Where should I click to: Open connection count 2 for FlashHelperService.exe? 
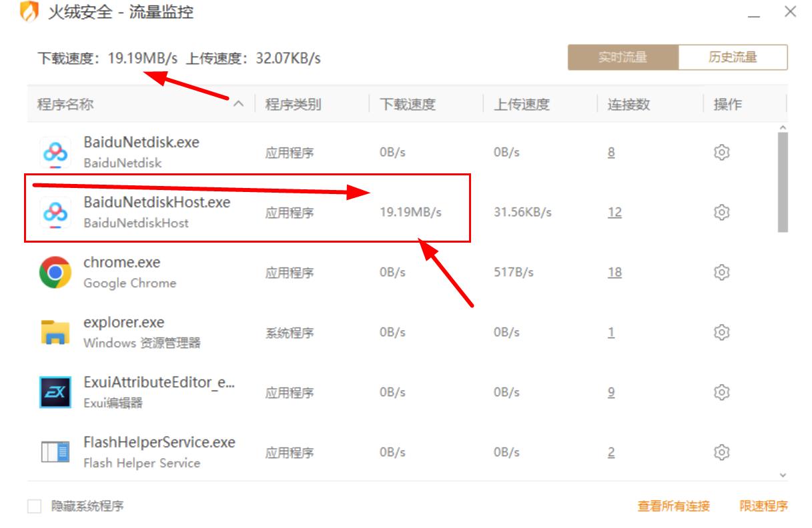tap(611, 452)
